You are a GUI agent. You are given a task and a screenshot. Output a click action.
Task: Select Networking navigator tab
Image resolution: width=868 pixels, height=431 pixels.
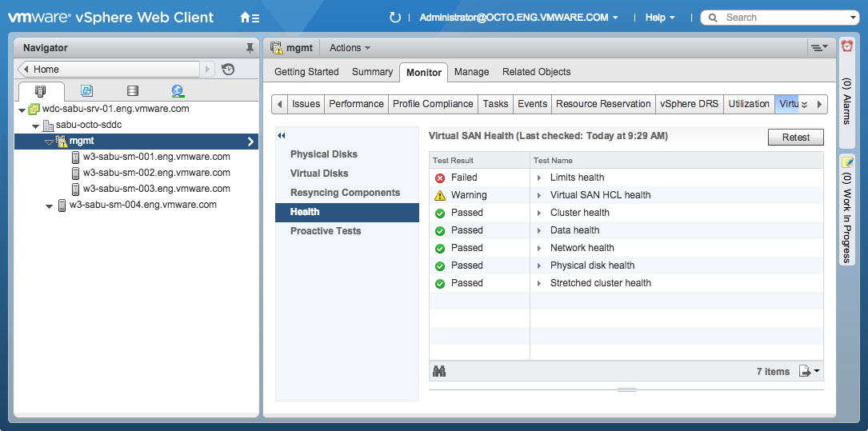pyautogui.click(x=178, y=90)
